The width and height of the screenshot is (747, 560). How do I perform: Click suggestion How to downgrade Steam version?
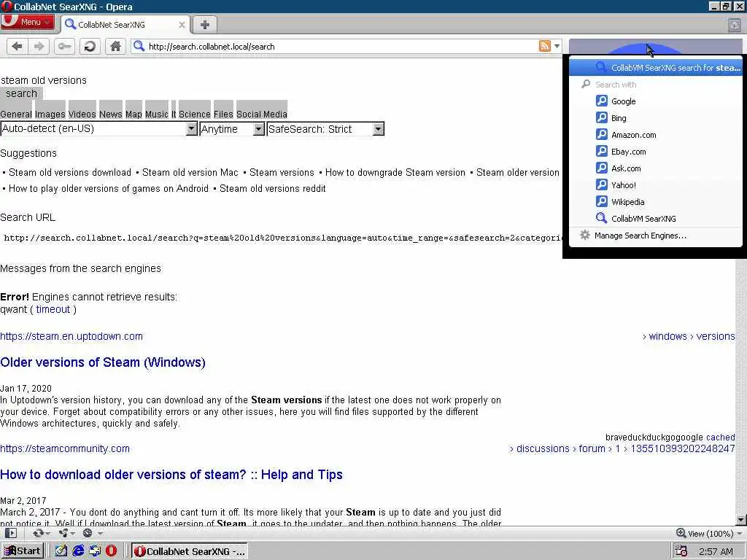[x=395, y=172]
